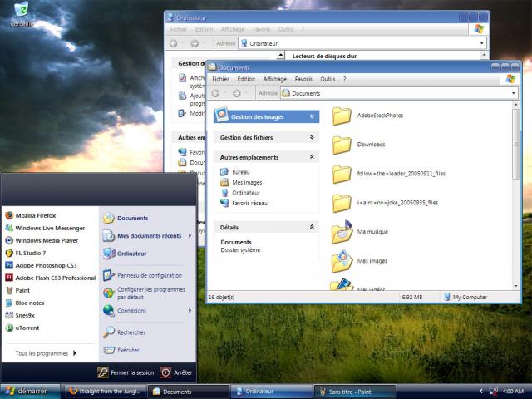Screen dimensions: 532x399
Task: Open folder i+aint+no+joke_20050935_files
Action: pos(385,203)
